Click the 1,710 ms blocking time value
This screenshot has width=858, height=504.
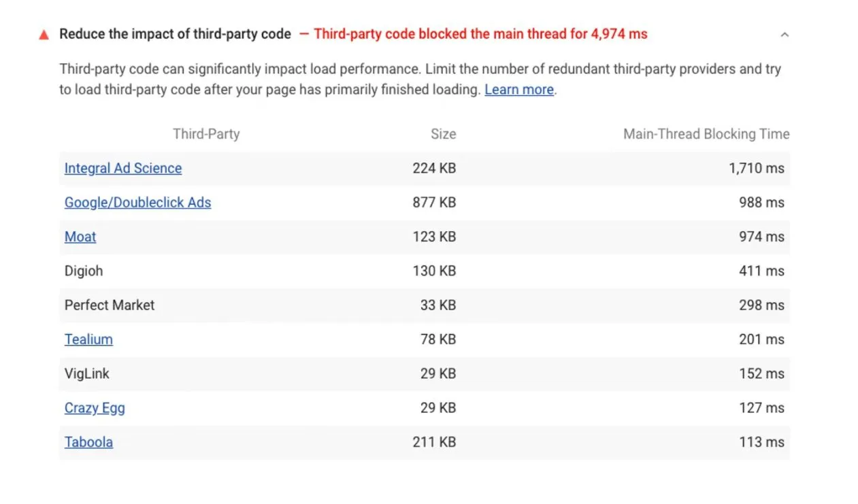[757, 169]
